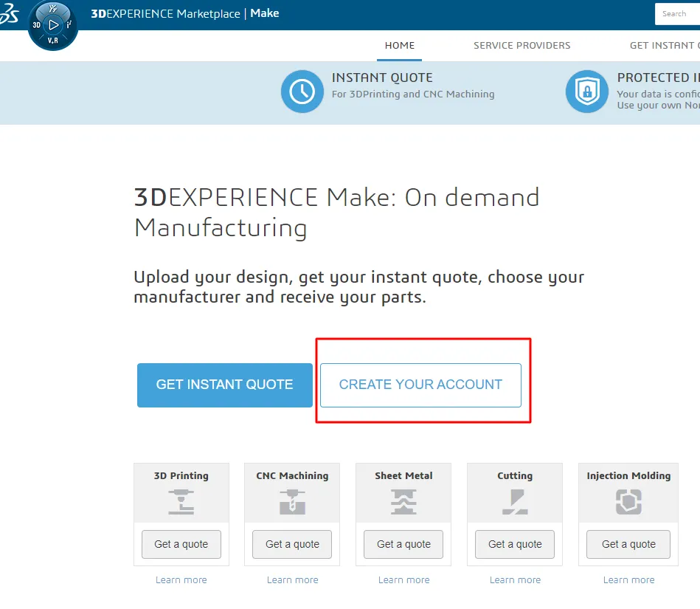Learn more about CNC Machining

292,579
